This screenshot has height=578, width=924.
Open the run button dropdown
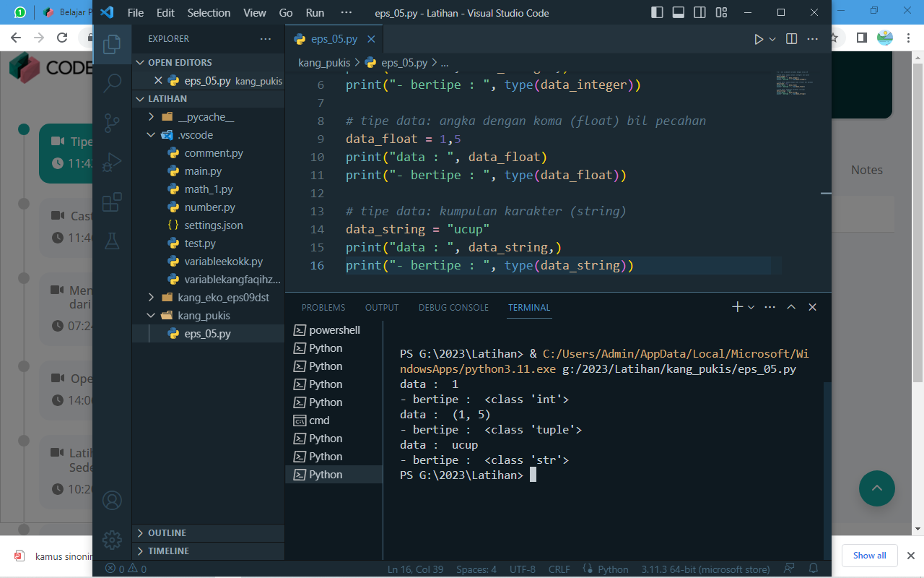coord(770,38)
